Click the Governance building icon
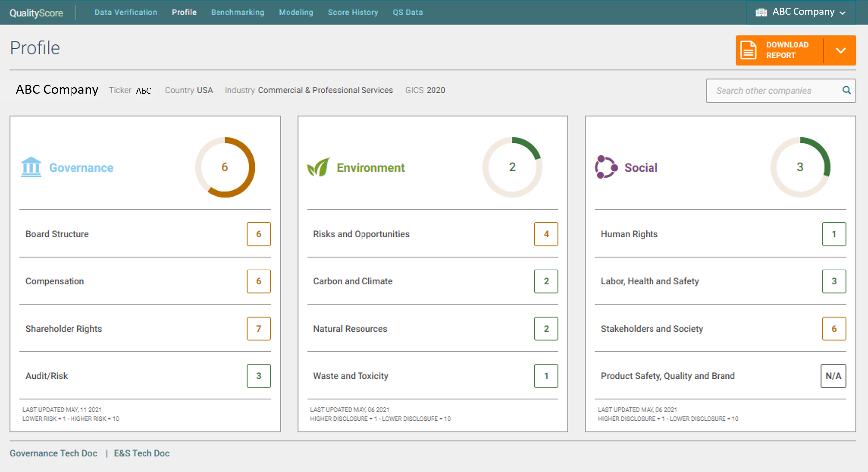The width and height of the screenshot is (868, 472). 31,167
